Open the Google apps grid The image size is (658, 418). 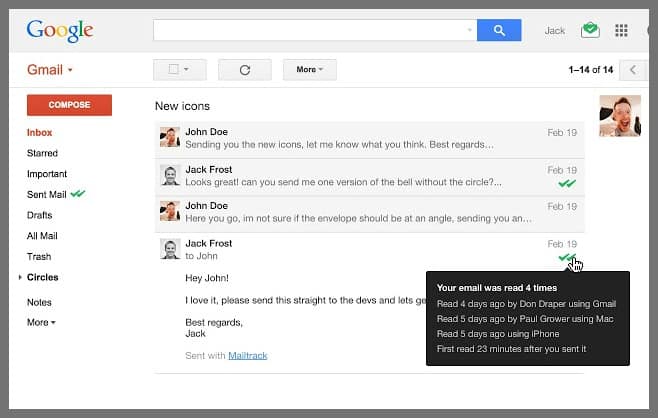[621, 31]
